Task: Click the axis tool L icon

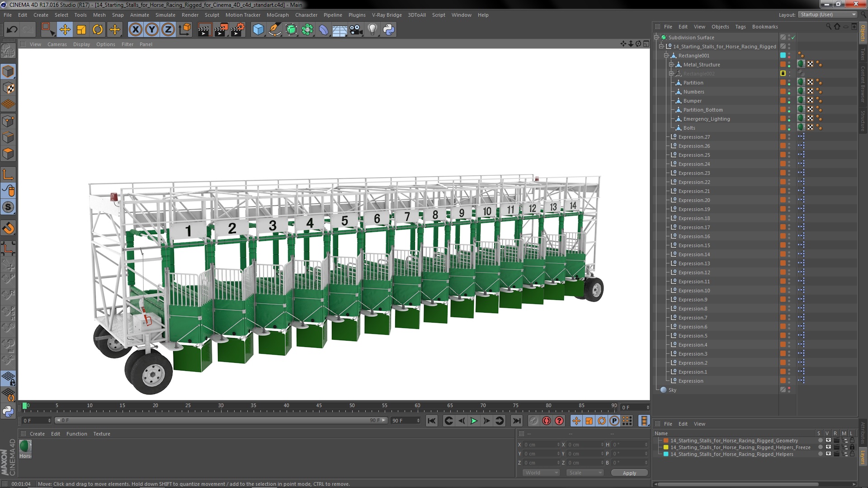Action: tap(8, 174)
